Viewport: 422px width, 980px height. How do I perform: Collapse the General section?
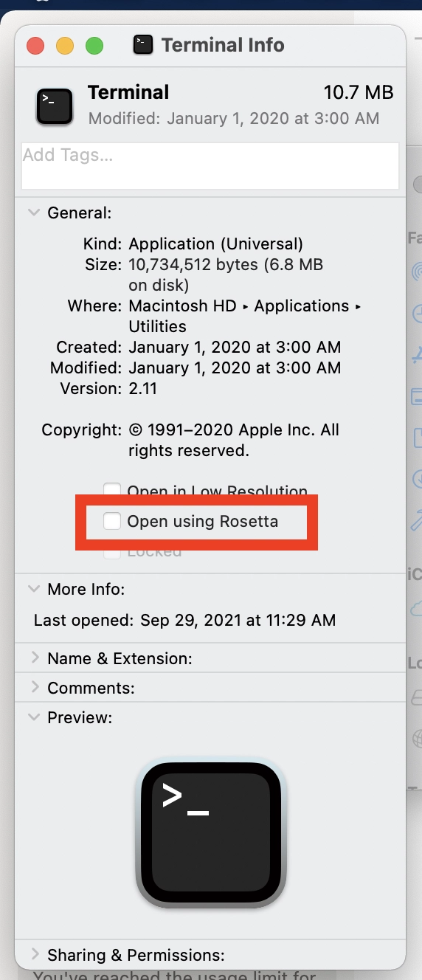click(33, 213)
